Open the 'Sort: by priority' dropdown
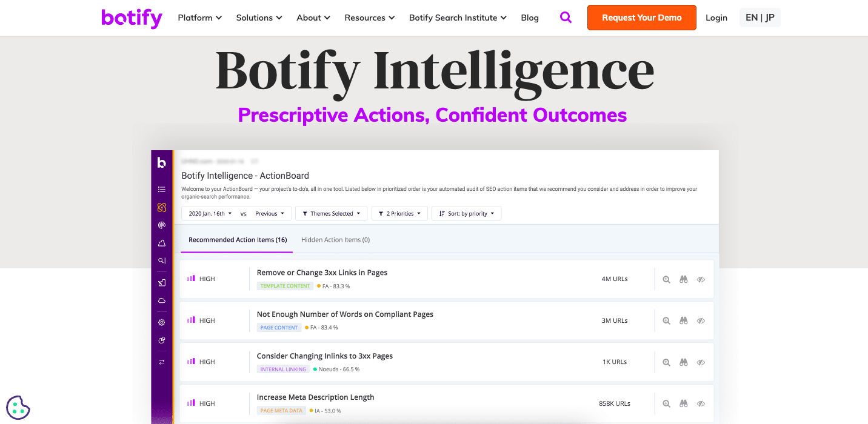Image resolution: width=868 pixels, height=424 pixels. pyautogui.click(x=466, y=213)
